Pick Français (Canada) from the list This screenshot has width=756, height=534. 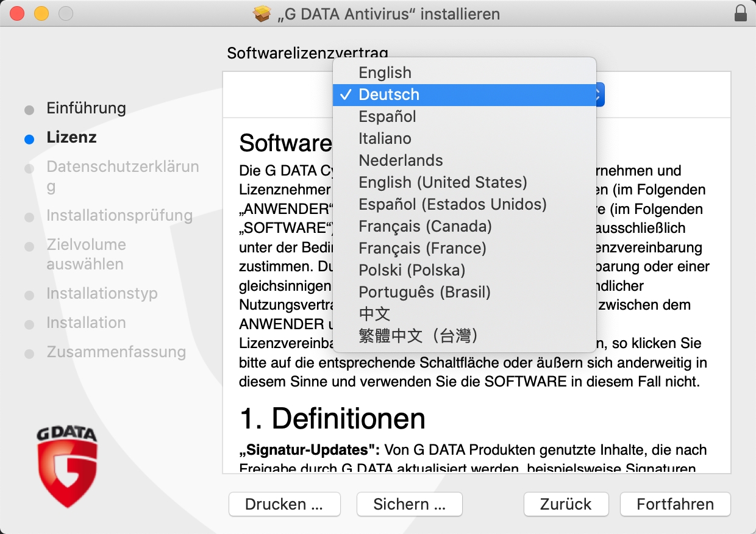[464, 226]
